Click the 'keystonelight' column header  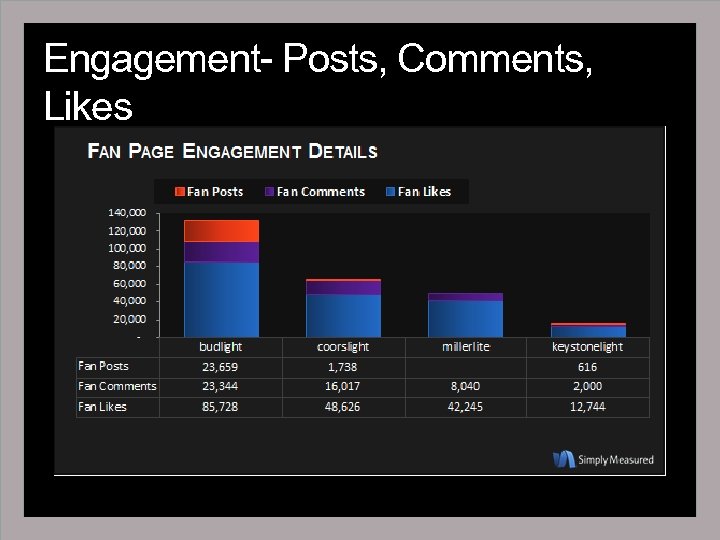click(587, 347)
